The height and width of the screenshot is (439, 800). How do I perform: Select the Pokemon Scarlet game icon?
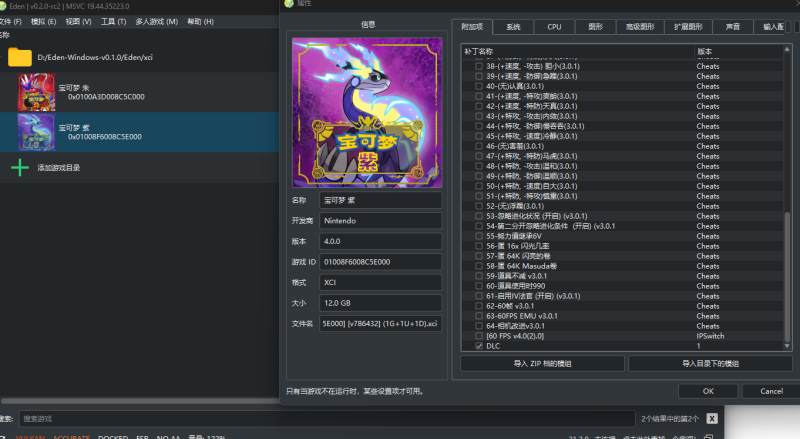click(36, 92)
